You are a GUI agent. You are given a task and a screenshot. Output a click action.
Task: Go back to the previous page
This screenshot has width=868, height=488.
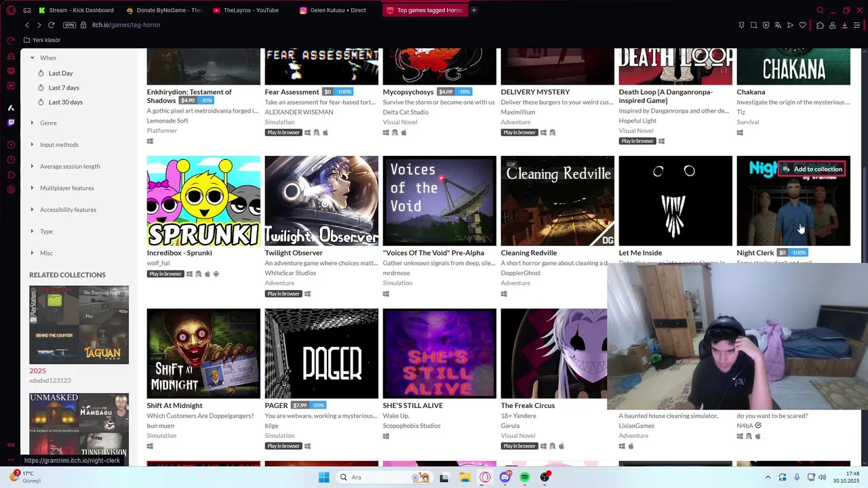click(27, 25)
